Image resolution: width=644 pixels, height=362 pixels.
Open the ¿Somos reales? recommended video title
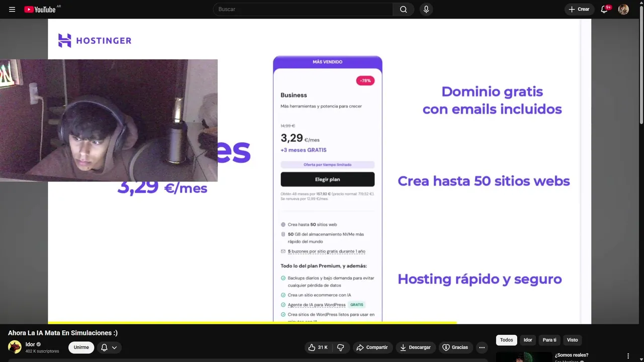point(572,355)
